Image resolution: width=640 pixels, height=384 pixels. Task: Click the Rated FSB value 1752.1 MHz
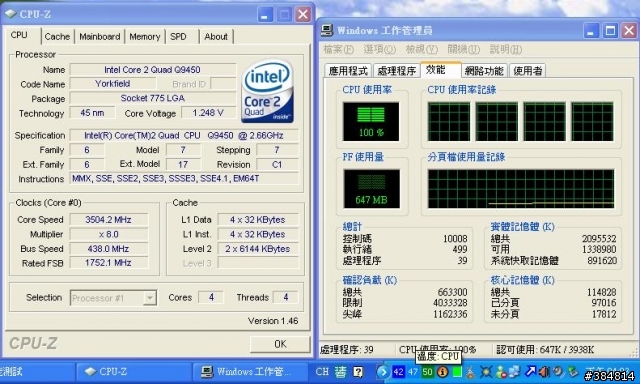pyautogui.click(x=108, y=263)
